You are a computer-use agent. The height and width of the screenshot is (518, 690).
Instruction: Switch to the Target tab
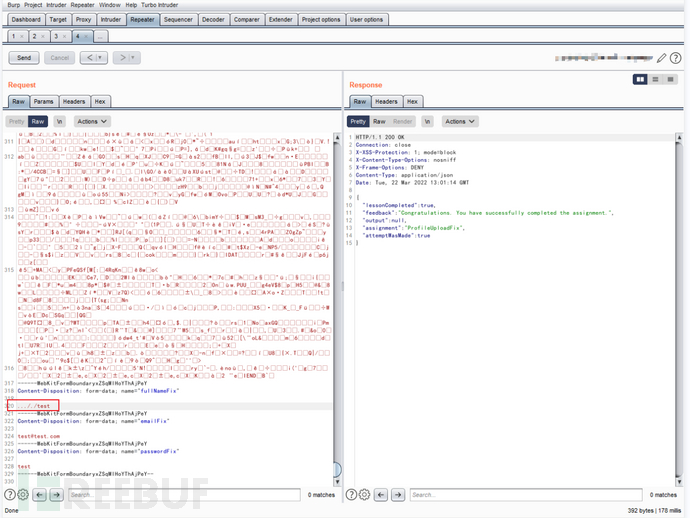[58, 19]
